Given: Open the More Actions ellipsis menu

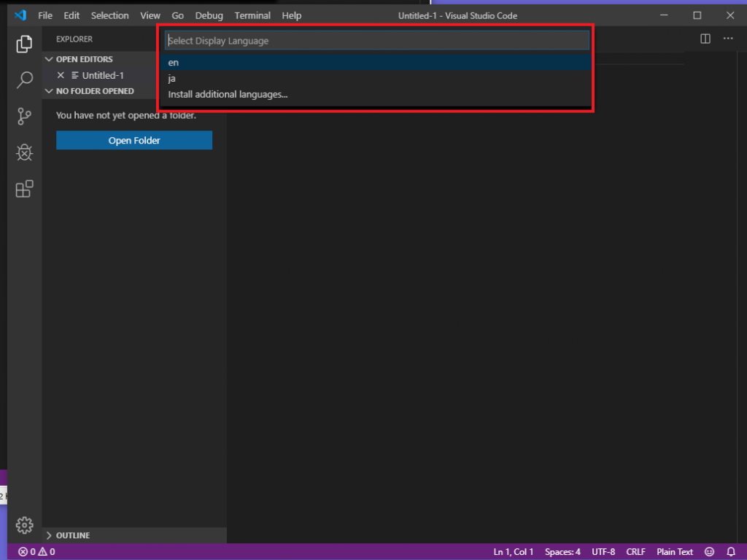Looking at the screenshot, I should (728, 39).
